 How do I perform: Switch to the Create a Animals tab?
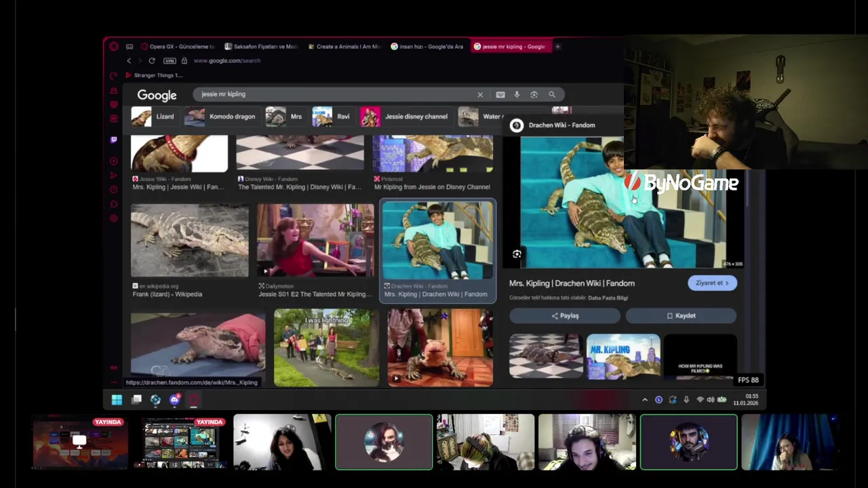[x=344, y=47]
